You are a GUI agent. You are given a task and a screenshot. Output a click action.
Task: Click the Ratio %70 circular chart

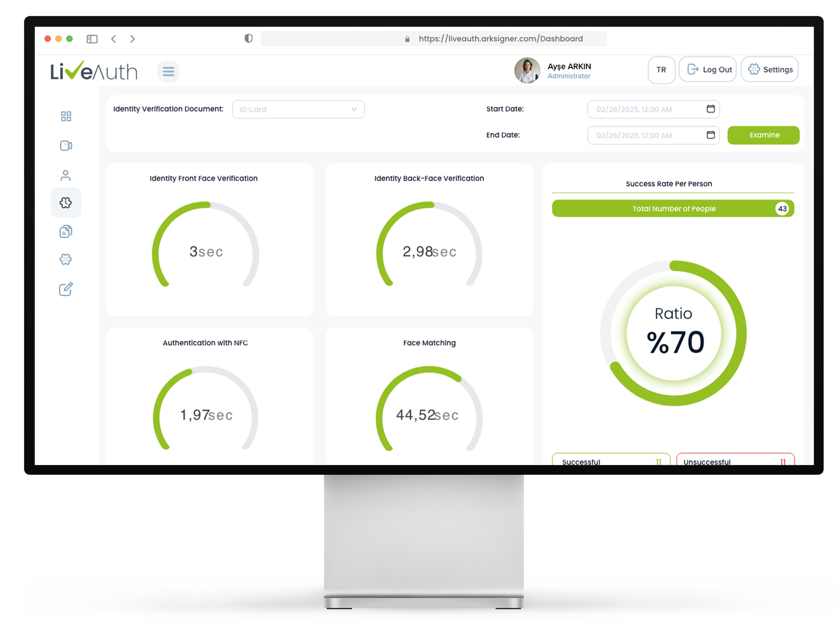674,333
